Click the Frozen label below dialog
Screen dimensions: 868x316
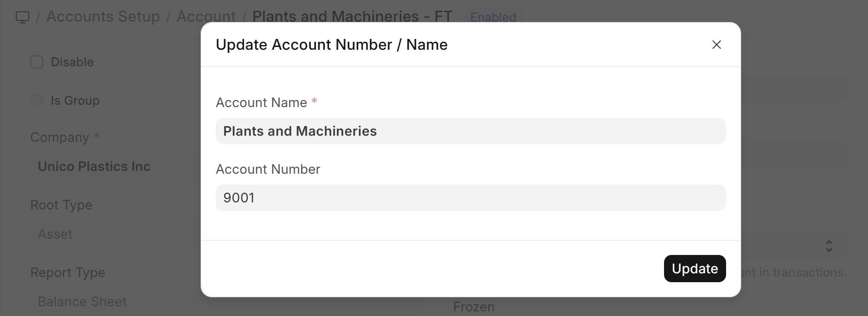click(x=474, y=307)
